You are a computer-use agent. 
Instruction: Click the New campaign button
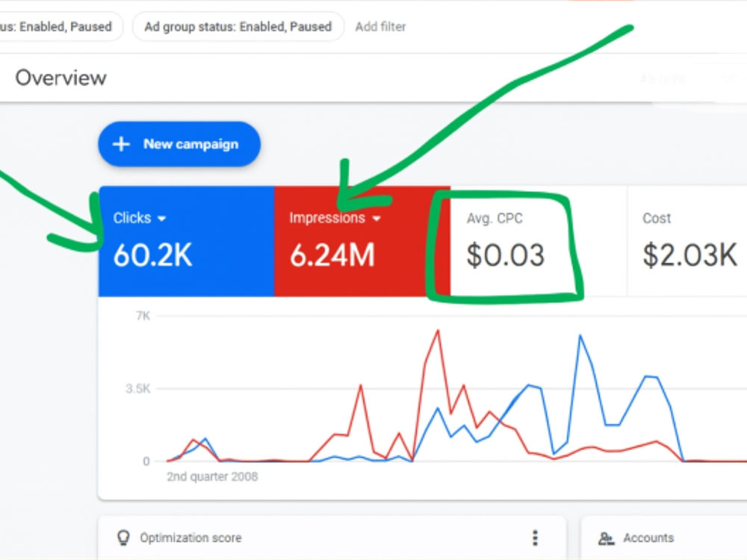click(179, 144)
